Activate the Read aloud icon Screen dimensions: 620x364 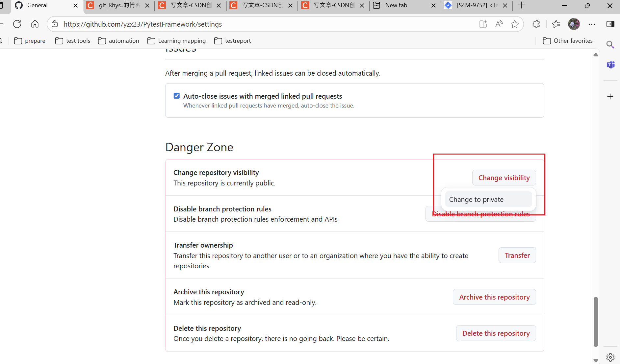click(x=499, y=24)
